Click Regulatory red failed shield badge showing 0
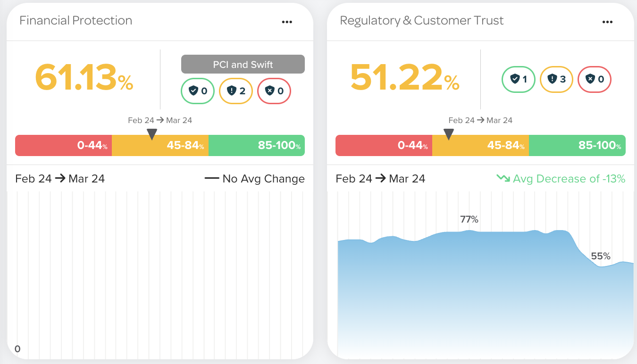This screenshot has width=637, height=364. (x=595, y=79)
